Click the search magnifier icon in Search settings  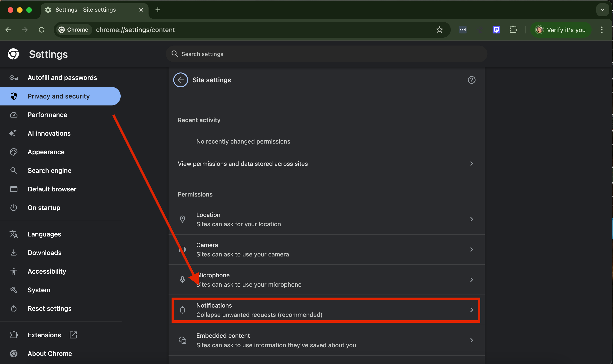click(x=175, y=54)
